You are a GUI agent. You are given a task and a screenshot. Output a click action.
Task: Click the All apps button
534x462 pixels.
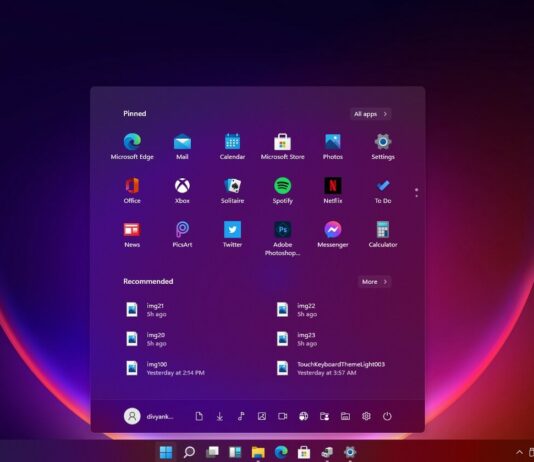pyautogui.click(x=371, y=114)
